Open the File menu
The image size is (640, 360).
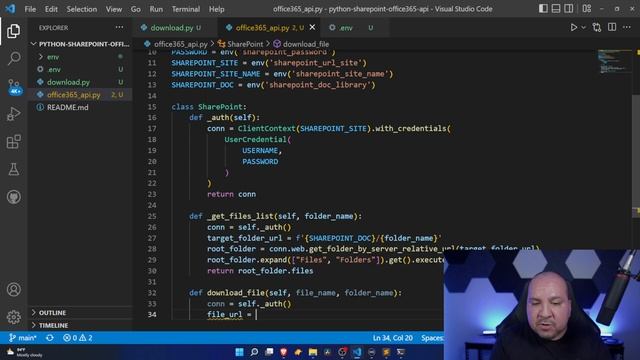[30, 9]
